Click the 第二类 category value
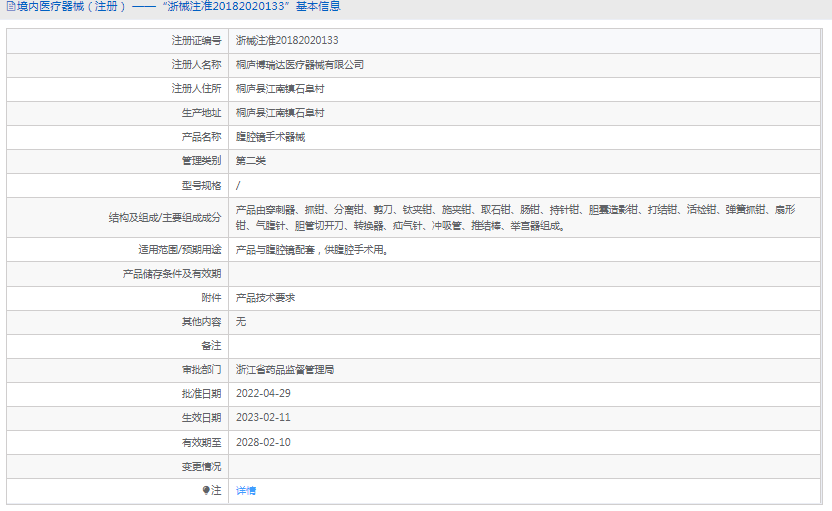This screenshot has width=832, height=511. pos(250,161)
